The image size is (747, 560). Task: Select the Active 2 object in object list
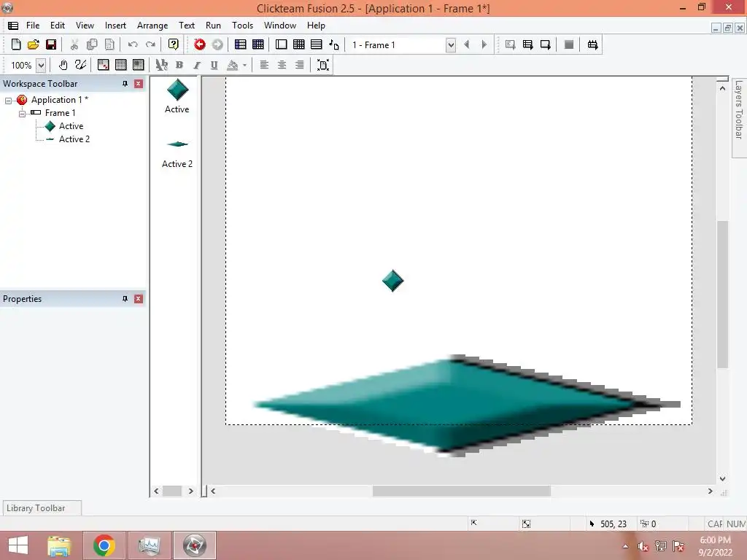tap(177, 154)
